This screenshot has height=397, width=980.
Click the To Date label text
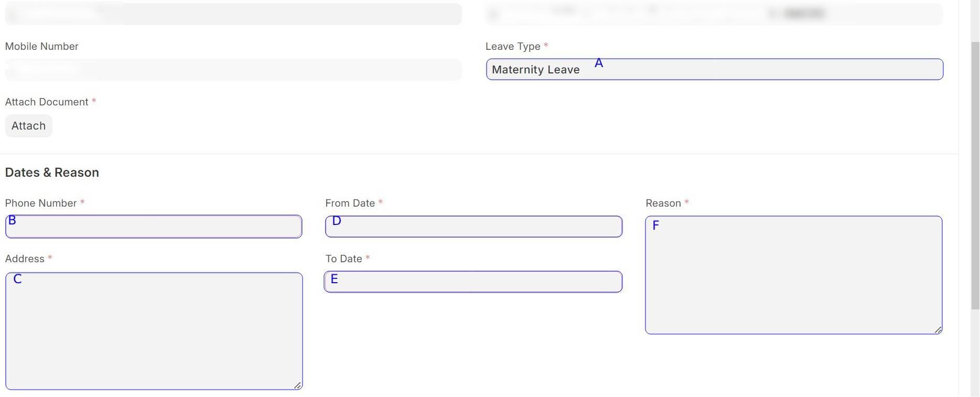[x=343, y=259]
